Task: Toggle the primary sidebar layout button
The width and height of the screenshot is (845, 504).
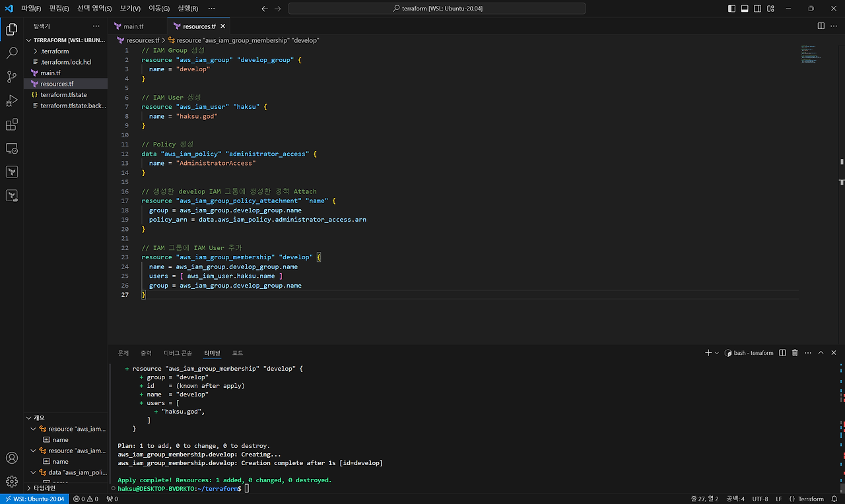Action: click(731, 9)
